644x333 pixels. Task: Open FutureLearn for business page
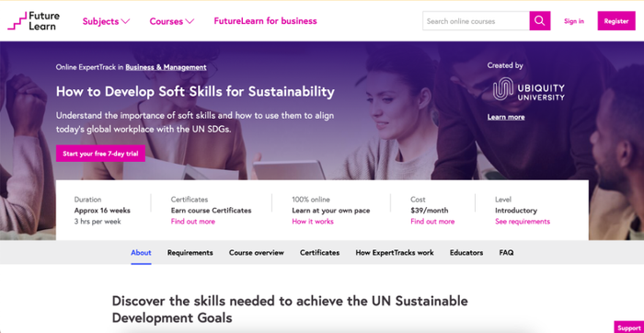click(265, 21)
